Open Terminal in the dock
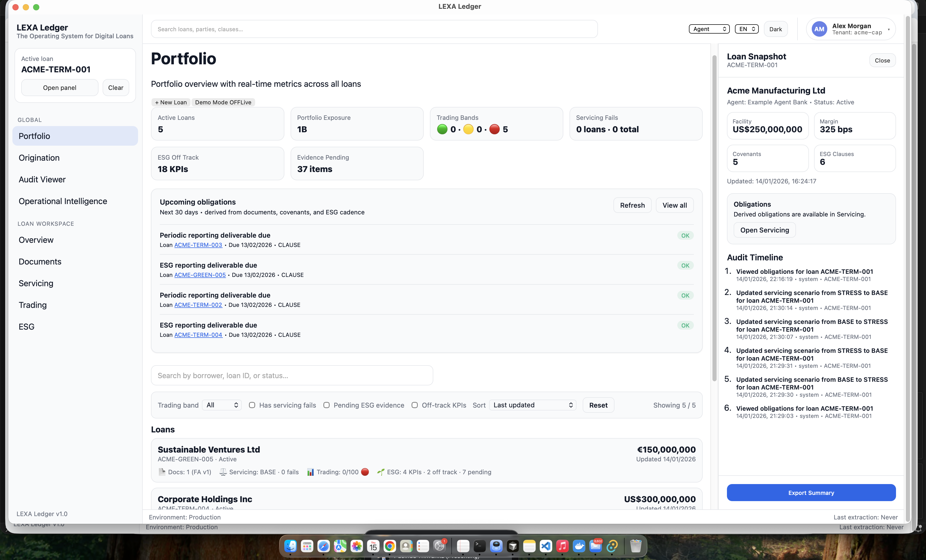 coord(480,546)
